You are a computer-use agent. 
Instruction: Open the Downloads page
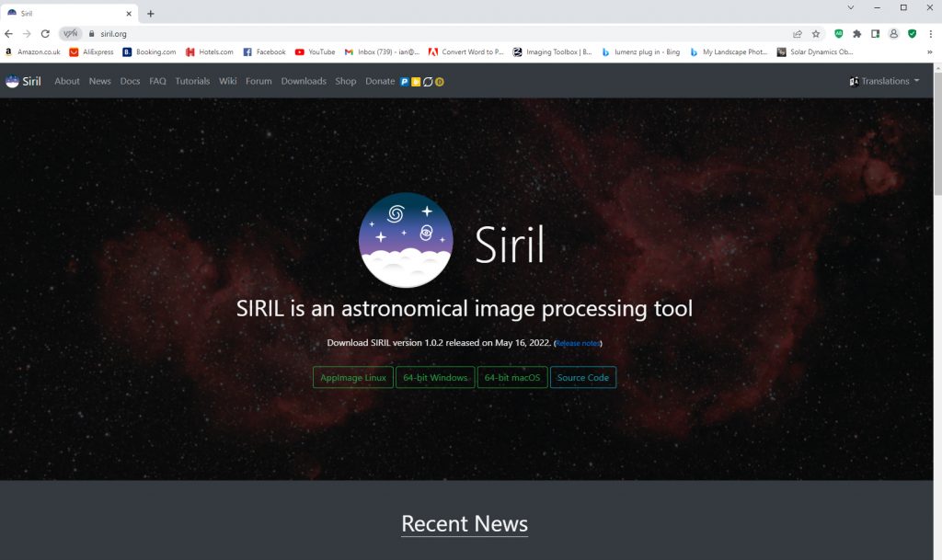tap(304, 81)
